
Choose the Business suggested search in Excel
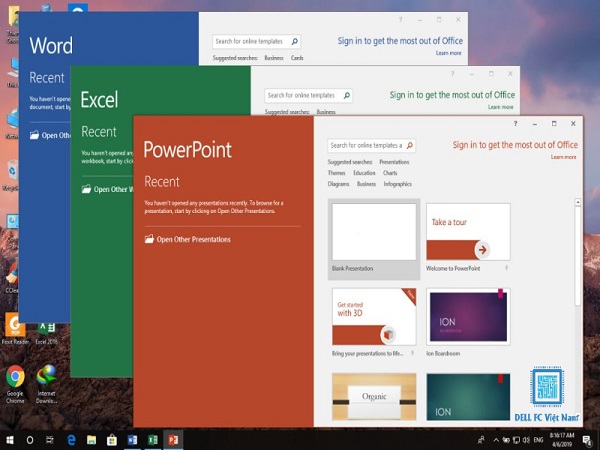point(326,112)
